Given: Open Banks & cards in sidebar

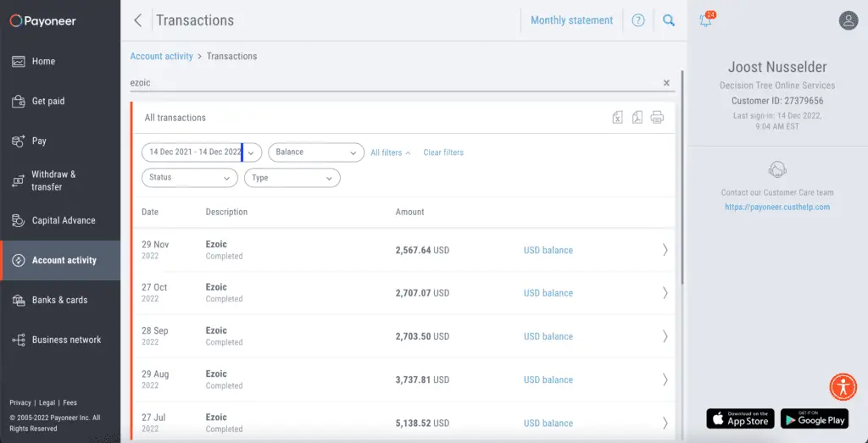Looking at the screenshot, I should (x=60, y=301).
